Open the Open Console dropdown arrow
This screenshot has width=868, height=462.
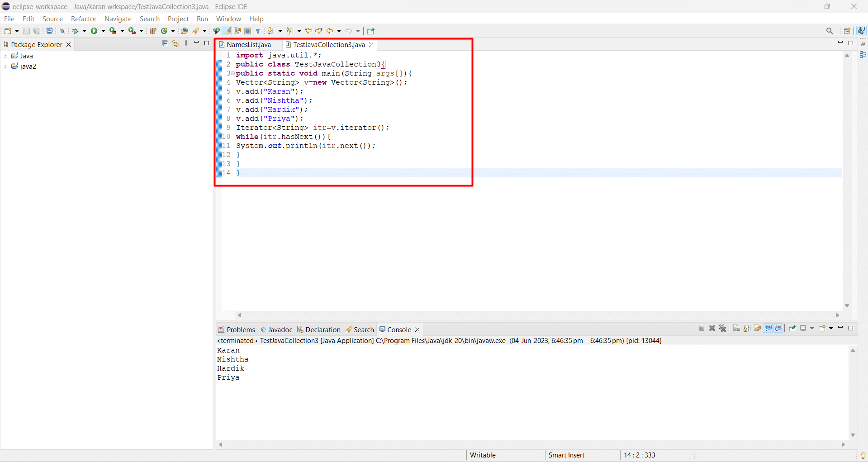coord(831,328)
